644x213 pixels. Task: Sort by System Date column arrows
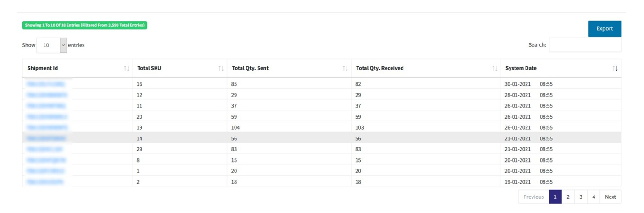(x=615, y=68)
